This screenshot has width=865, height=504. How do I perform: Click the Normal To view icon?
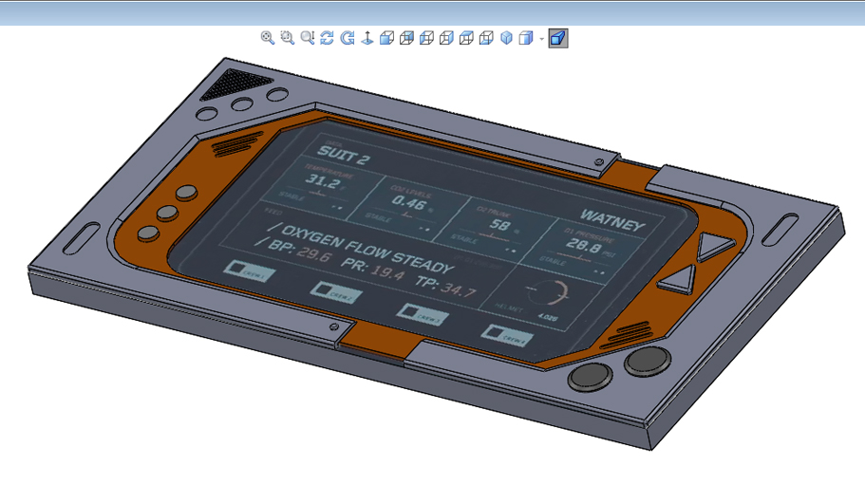[x=367, y=38]
